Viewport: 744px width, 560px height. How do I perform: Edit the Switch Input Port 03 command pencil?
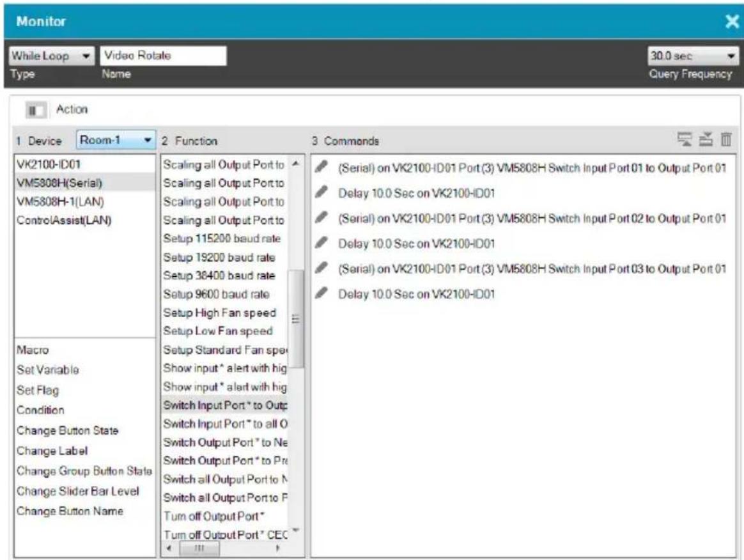click(322, 268)
